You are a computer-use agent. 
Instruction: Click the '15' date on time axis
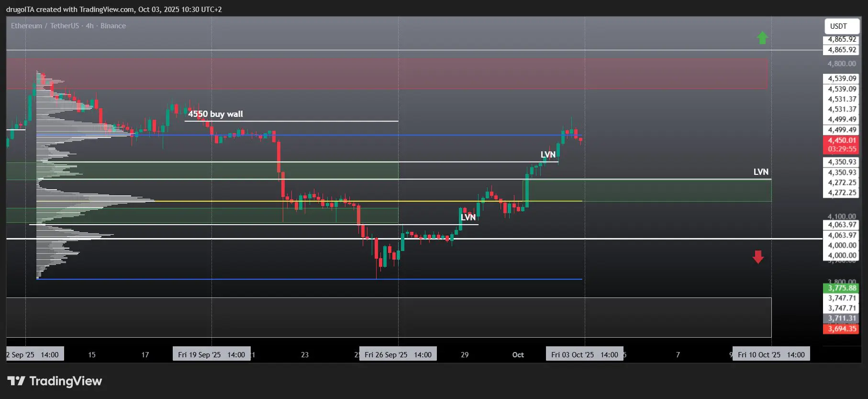(92, 355)
